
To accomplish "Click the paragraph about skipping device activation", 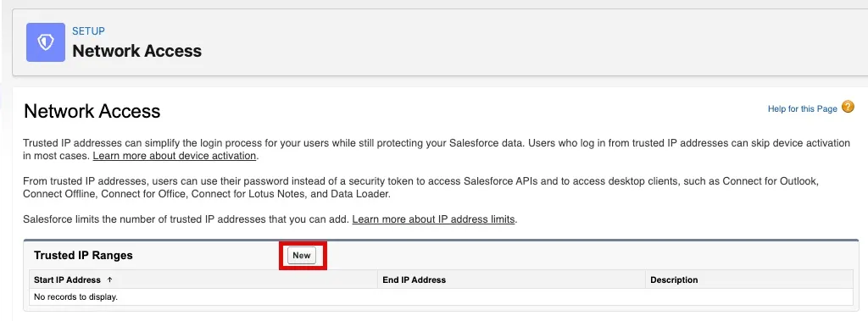I will coord(437,149).
